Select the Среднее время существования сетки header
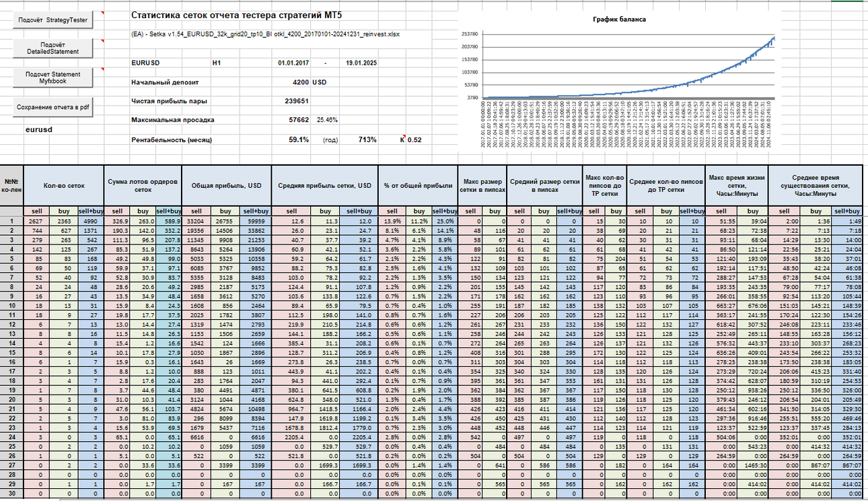 coord(815,185)
